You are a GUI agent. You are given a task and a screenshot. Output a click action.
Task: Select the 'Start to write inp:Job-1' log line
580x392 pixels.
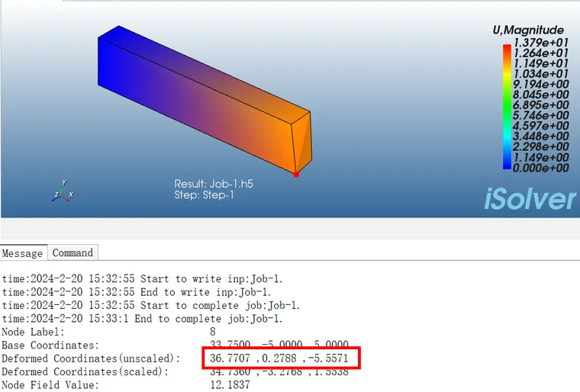click(143, 279)
